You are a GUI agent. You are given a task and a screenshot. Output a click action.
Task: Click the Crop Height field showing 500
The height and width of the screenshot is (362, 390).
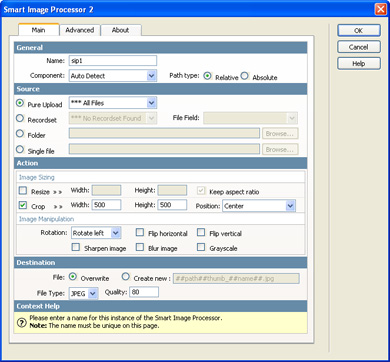(x=172, y=205)
